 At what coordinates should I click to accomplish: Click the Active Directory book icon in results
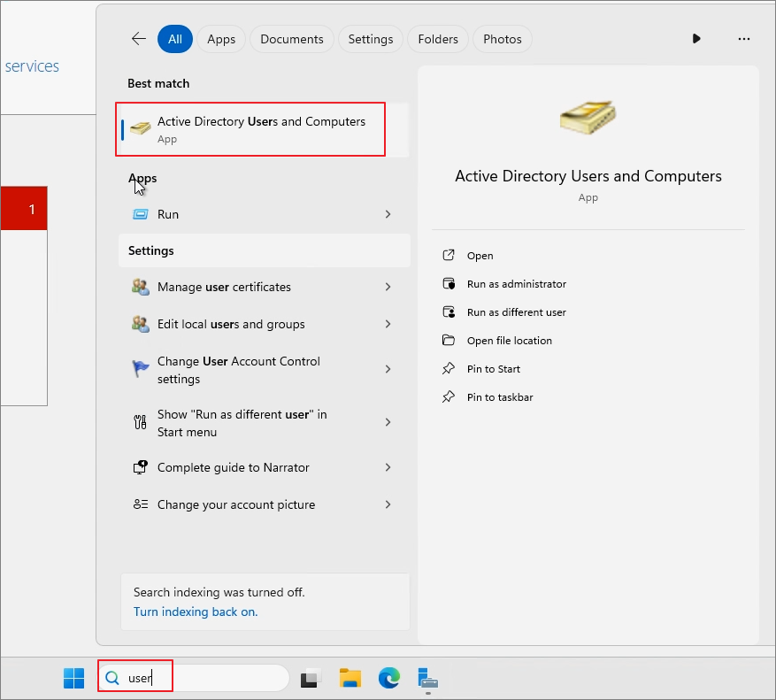[140, 128]
